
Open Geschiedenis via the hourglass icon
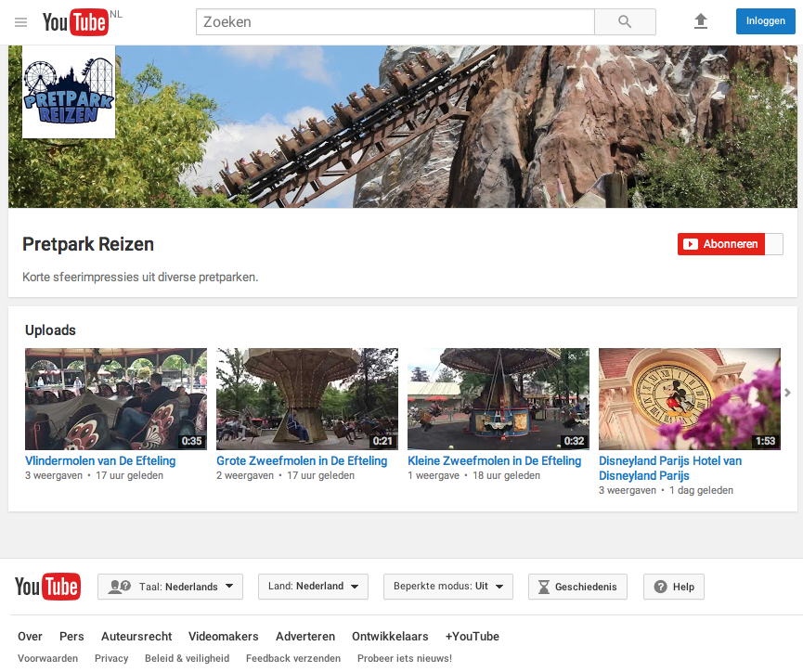pos(577,587)
